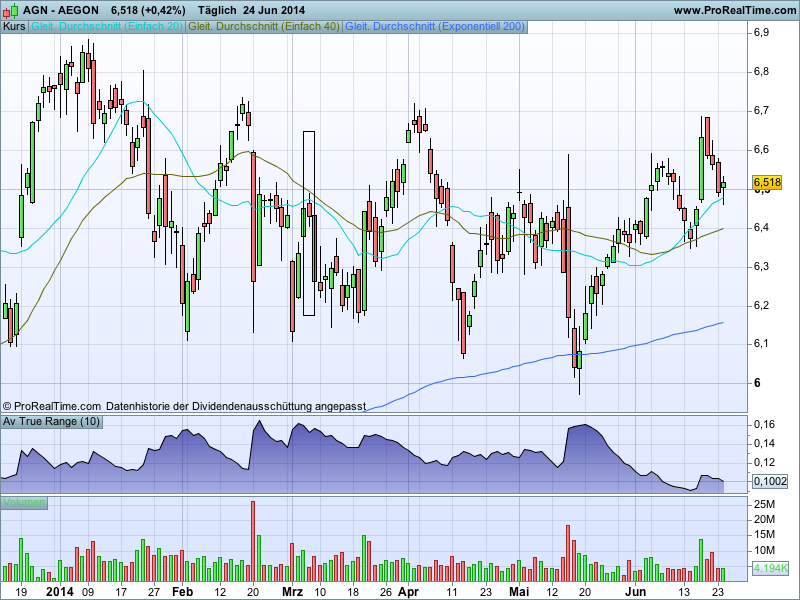
Task: Click the 0,14 ATR axis label
Action: [764, 443]
